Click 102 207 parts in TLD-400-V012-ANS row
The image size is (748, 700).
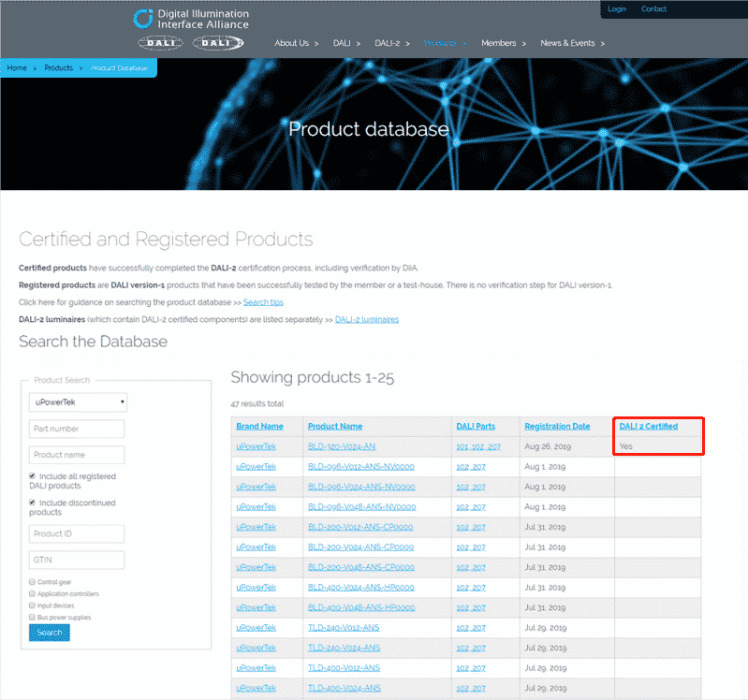[x=471, y=668]
